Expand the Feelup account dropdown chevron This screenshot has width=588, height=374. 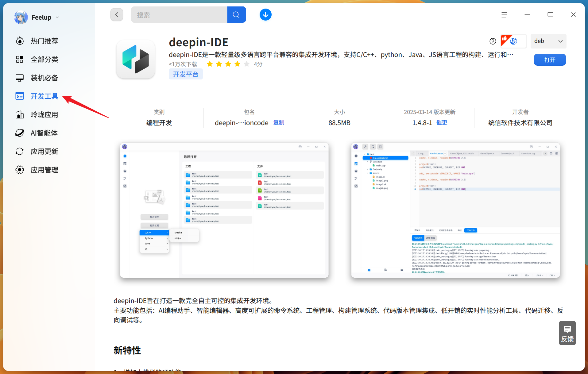point(57,17)
